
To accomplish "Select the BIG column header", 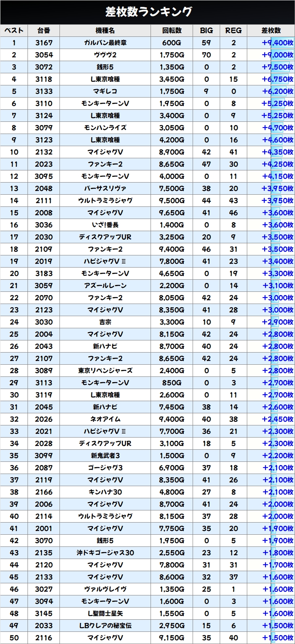I will [x=206, y=30].
